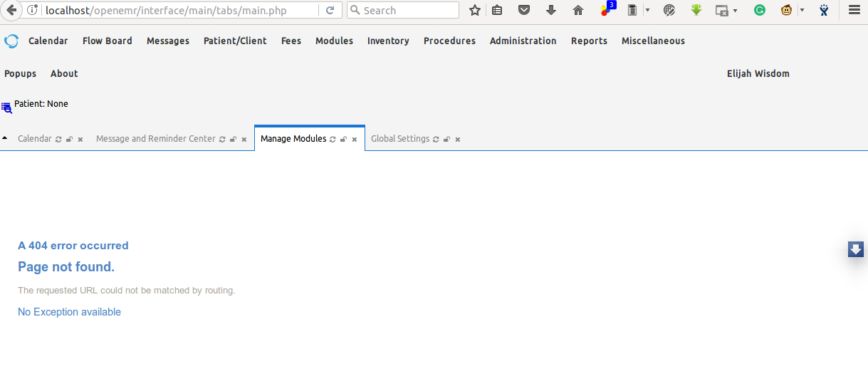Expand the clipboard extension dropdown arrow

click(x=647, y=10)
